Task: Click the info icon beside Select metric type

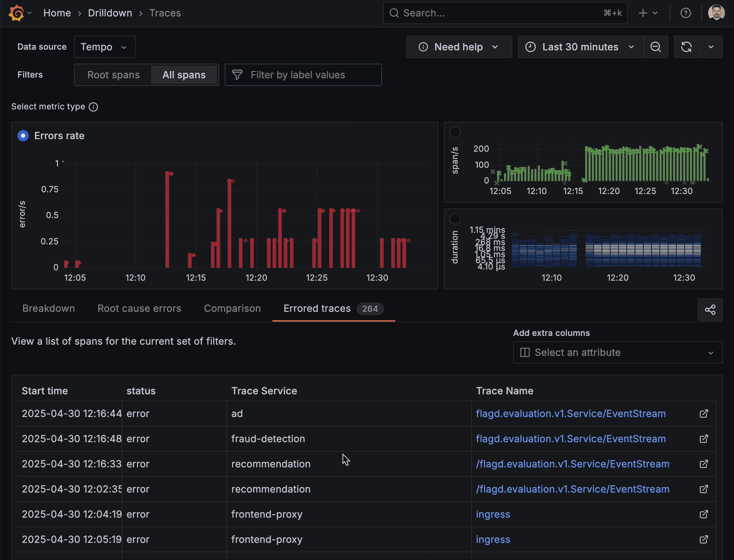Action: [x=93, y=107]
